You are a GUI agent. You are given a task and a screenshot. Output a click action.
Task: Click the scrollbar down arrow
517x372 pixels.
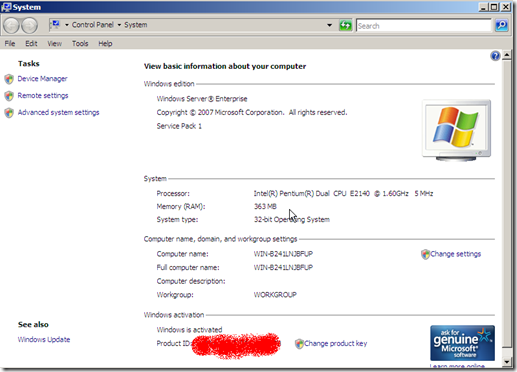tap(507, 361)
